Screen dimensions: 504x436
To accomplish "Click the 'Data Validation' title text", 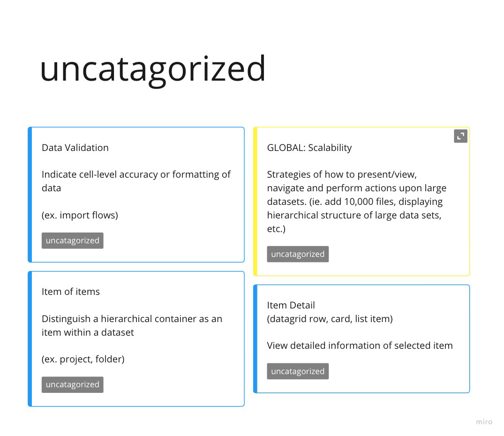I will click(75, 148).
